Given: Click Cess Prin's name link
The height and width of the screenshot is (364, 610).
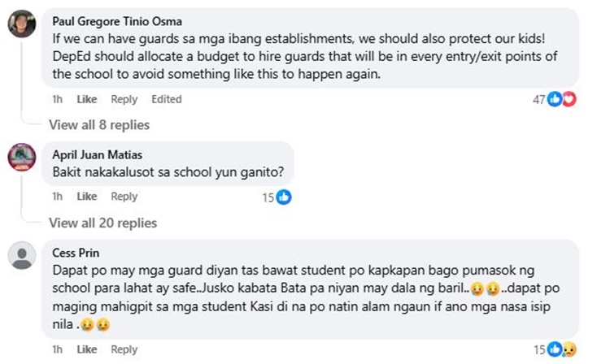Looking at the screenshot, I should (76, 253).
